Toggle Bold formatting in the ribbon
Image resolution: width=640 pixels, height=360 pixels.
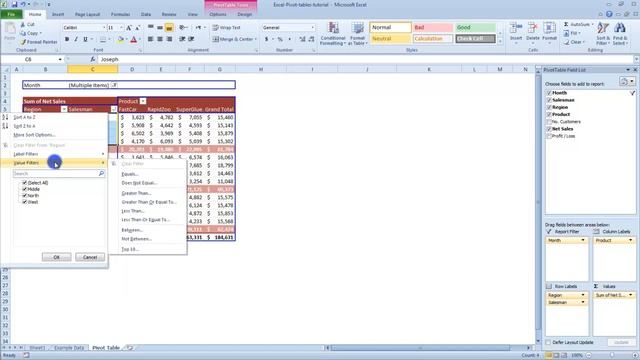[x=67, y=39]
